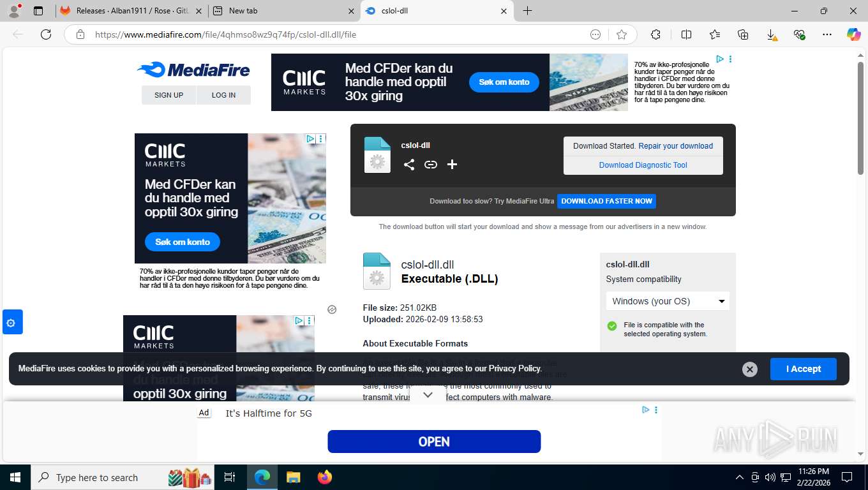Switch to Releases Alban1911 Rose tab
868x490 pixels.
[131, 11]
